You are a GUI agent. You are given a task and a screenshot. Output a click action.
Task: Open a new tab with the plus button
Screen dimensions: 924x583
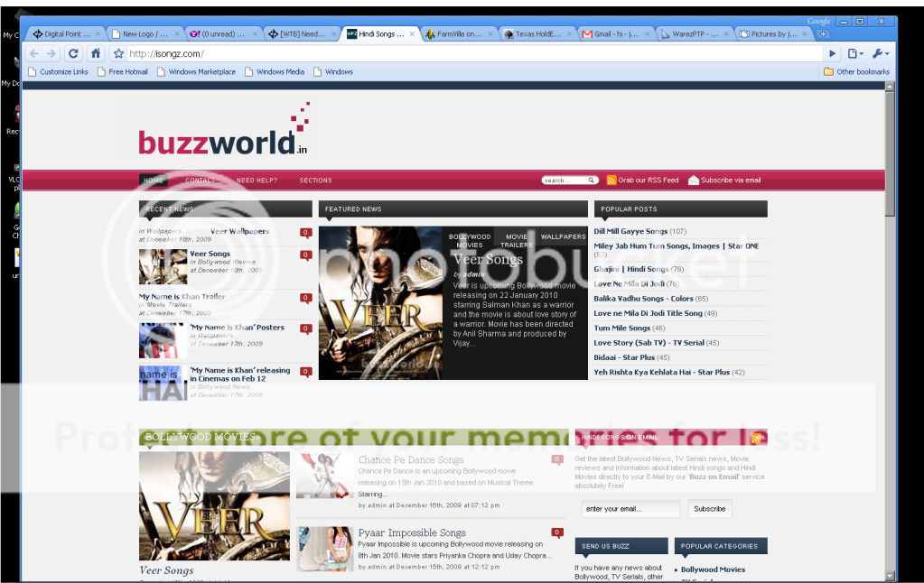823,34
